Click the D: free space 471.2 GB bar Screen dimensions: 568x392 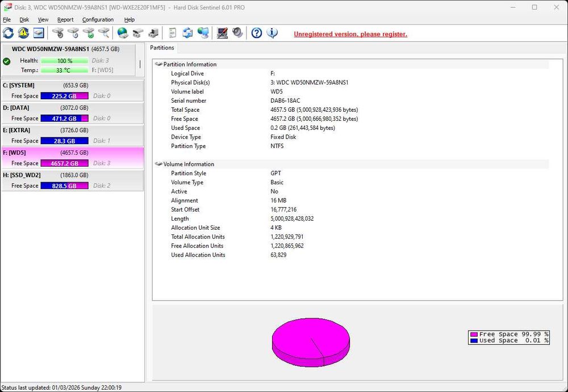(65, 119)
